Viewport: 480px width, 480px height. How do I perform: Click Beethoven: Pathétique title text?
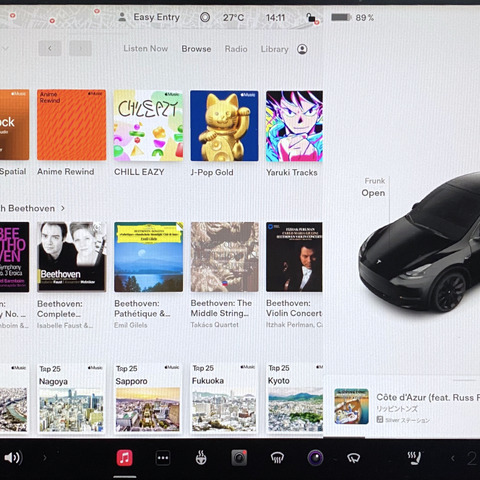(x=142, y=309)
